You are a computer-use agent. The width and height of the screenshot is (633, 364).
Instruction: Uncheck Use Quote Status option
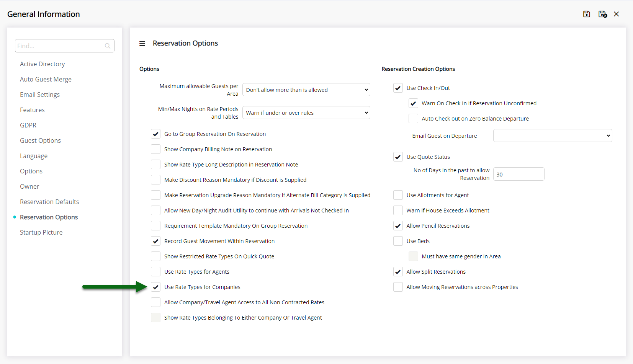pyautogui.click(x=398, y=157)
